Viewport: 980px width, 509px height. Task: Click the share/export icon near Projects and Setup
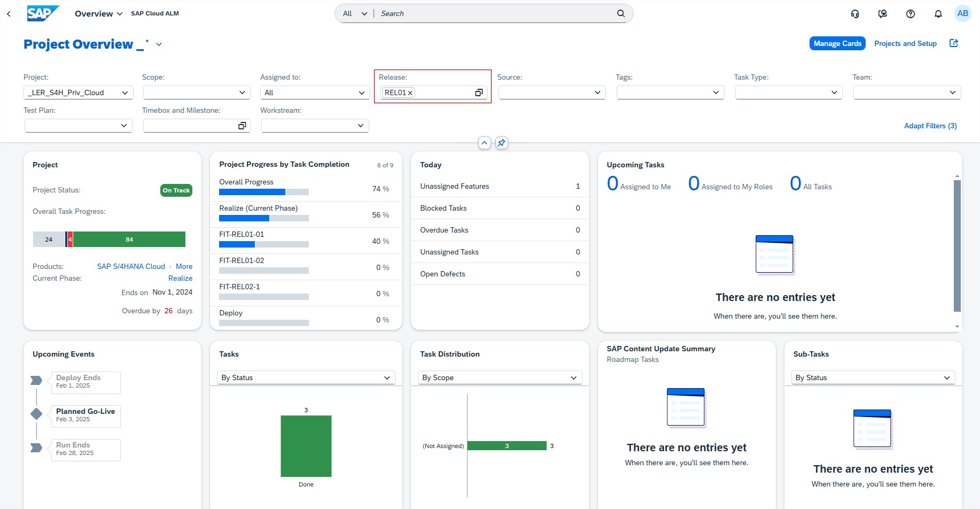pyautogui.click(x=953, y=43)
